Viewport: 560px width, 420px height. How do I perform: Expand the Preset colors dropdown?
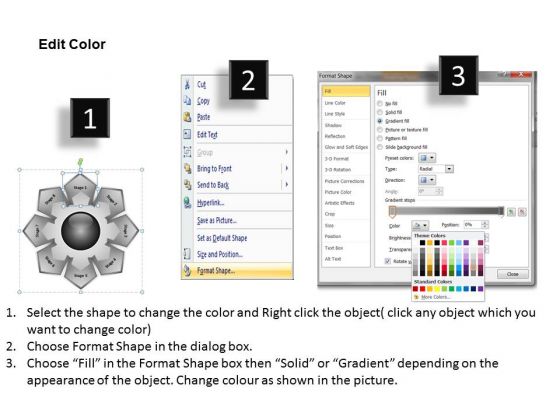tap(427, 158)
